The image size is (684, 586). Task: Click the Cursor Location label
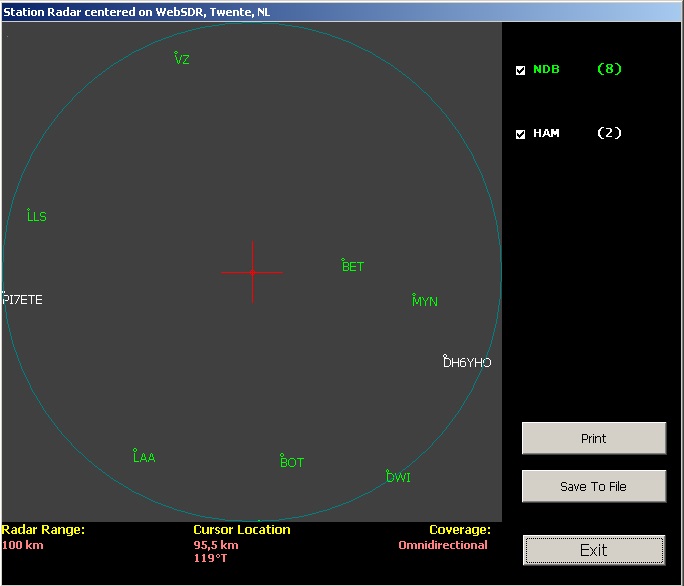tap(242, 530)
